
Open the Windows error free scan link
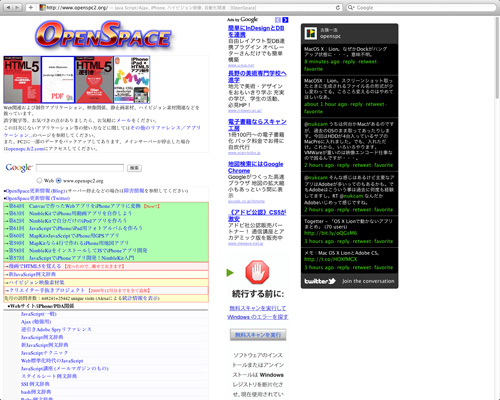258,312
